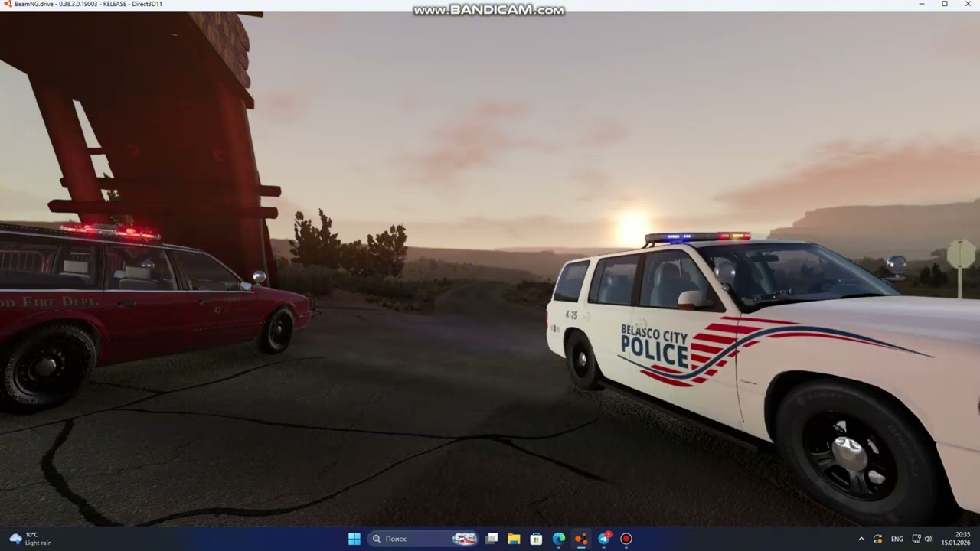
Task: Click the BELASCO CITY POLICE door decal
Action: click(655, 346)
